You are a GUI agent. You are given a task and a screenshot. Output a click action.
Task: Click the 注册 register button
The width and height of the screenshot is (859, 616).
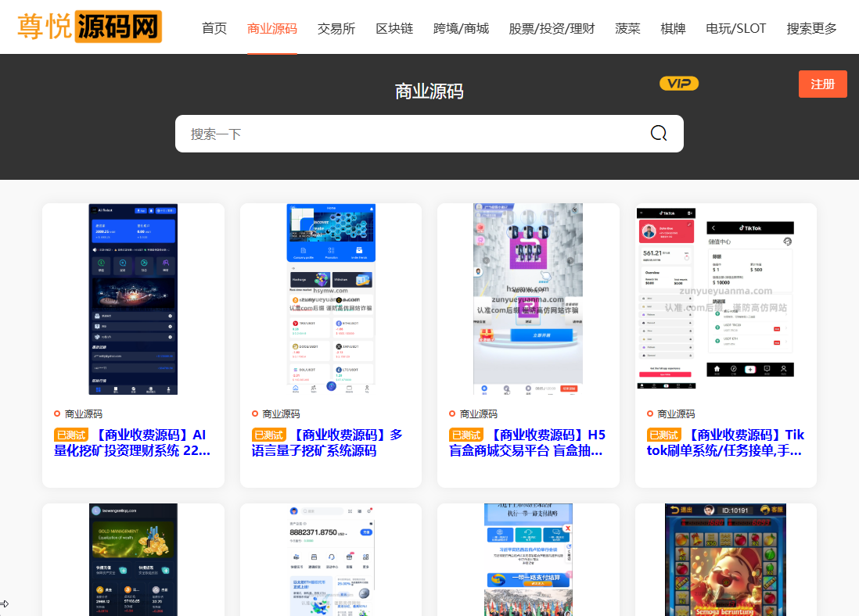823,84
